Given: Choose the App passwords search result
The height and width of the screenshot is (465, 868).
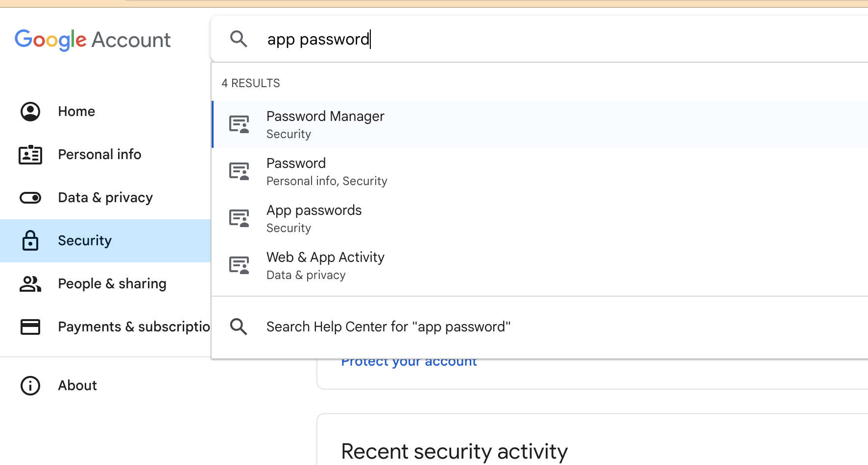Looking at the screenshot, I should point(540,218).
